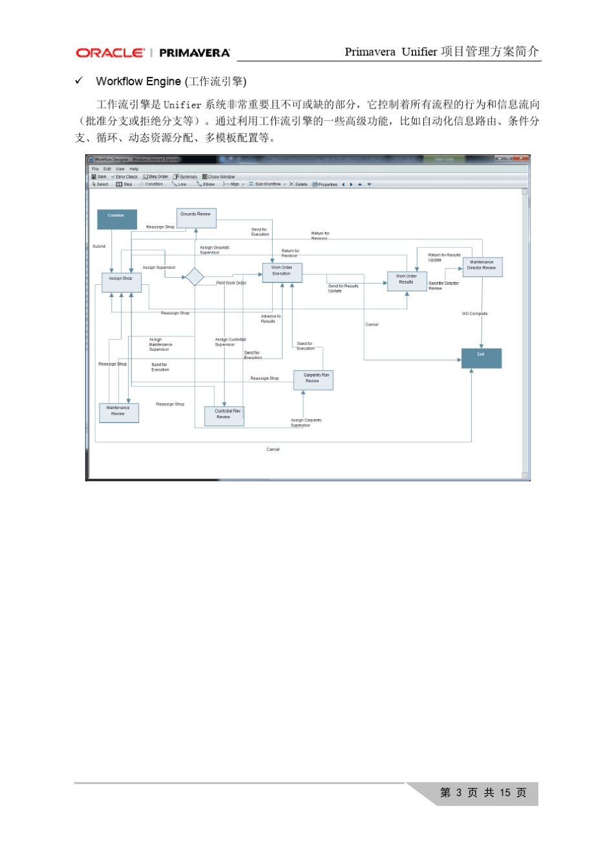Viewport: 614px width, 868px height.
Task: Open the Edit menu in Workflow Designer
Action: [x=107, y=169]
